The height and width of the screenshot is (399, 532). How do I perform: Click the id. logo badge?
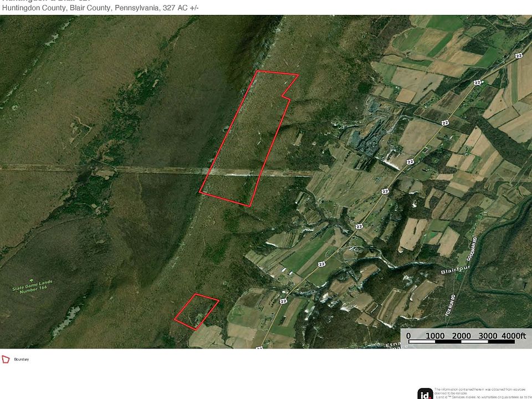click(x=425, y=394)
